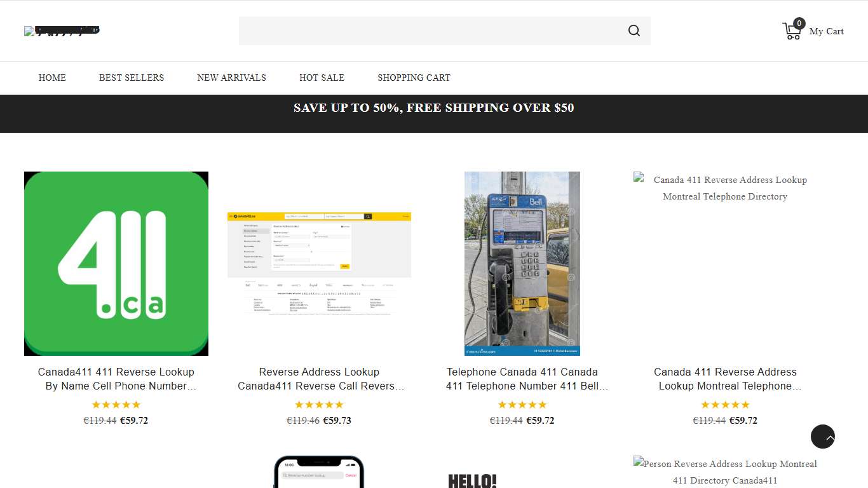
Task: Open SHOPPING CART from the navigation bar
Action: (x=414, y=78)
